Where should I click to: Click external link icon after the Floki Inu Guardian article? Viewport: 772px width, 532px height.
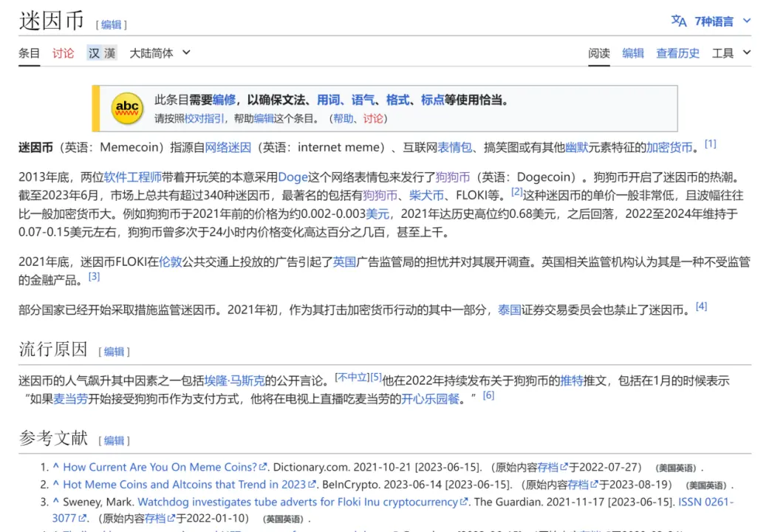pyautogui.click(x=465, y=502)
